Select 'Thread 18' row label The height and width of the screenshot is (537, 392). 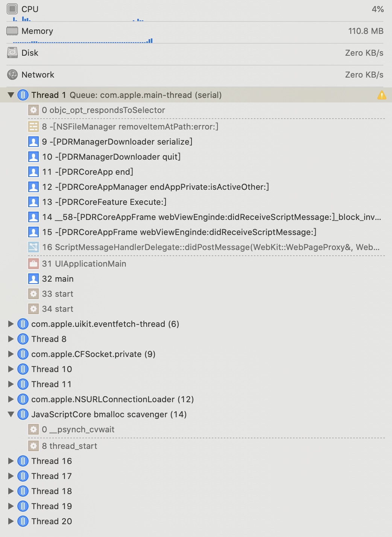coord(52,491)
